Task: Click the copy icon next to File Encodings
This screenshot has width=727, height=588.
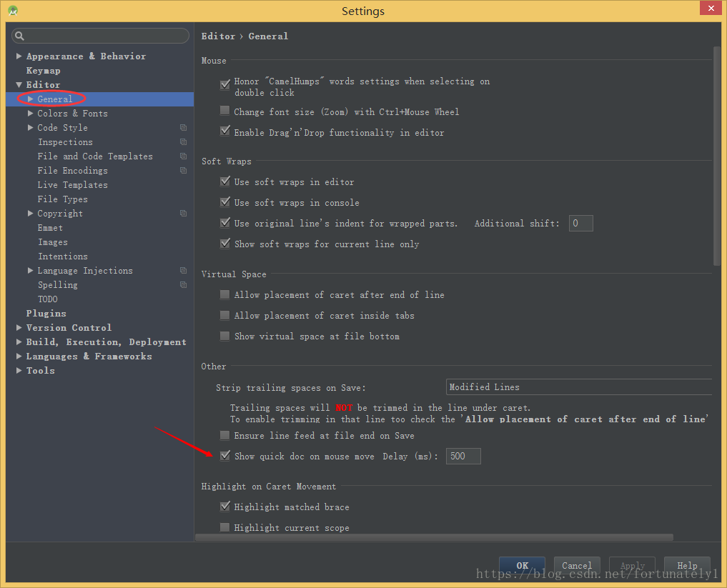Action: click(x=184, y=171)
